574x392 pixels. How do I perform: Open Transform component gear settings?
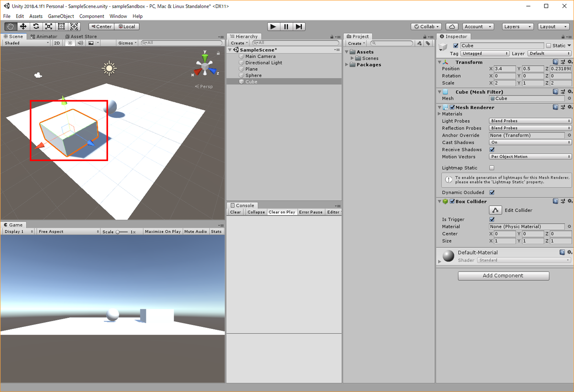point(569,62)
